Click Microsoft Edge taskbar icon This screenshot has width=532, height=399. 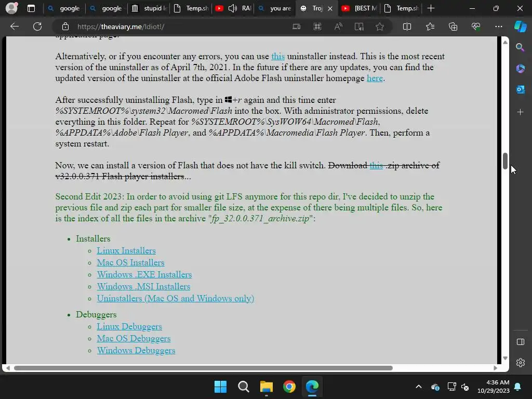point(312,387)
